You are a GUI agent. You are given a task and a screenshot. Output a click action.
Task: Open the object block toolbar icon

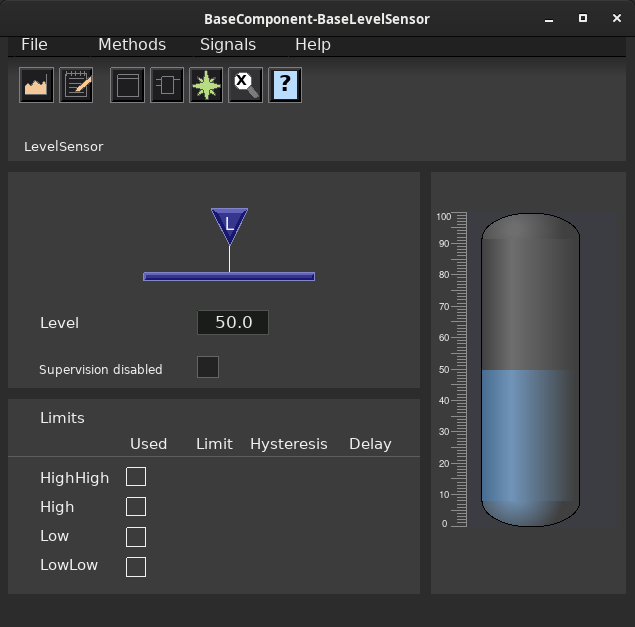tap(167, 85)
